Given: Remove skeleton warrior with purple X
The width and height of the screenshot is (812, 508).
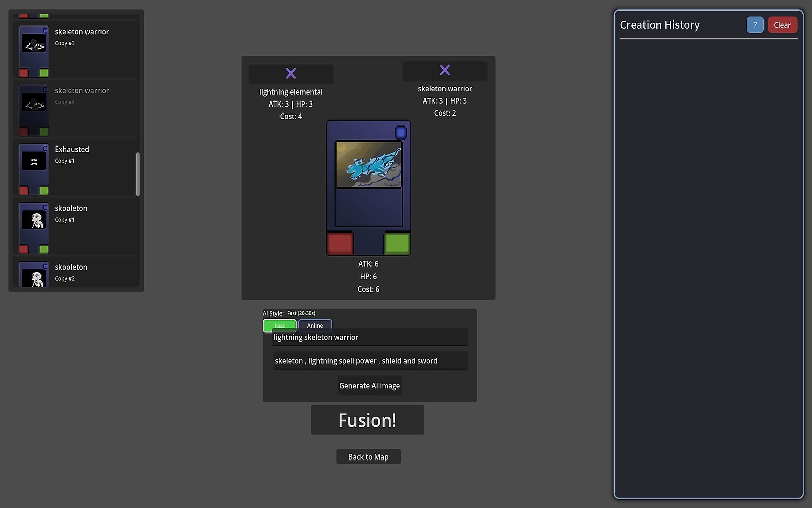Looking at the screenshot, I should (x=445, y=70).
